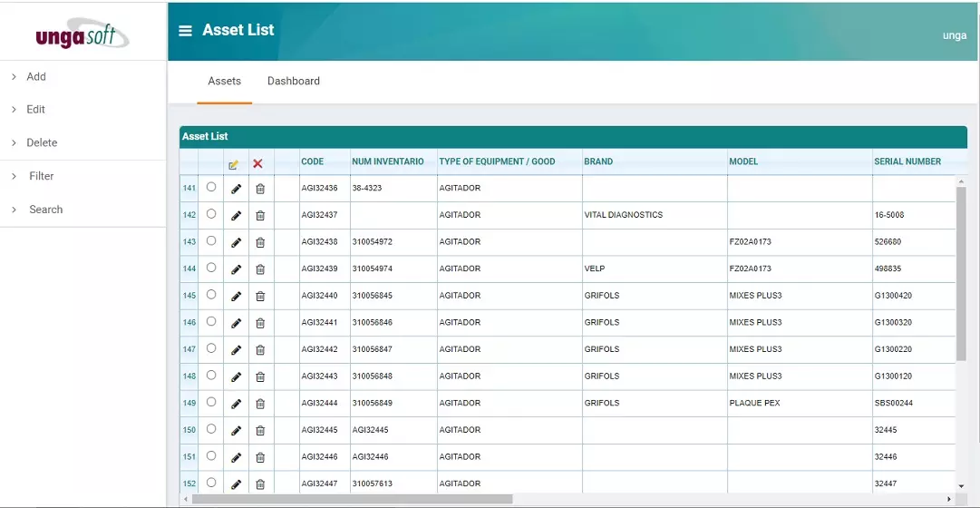Viewport: 980px width, 508px height.
Task: Switch to the Dashboard tab
Action: (x=293, y=82)
